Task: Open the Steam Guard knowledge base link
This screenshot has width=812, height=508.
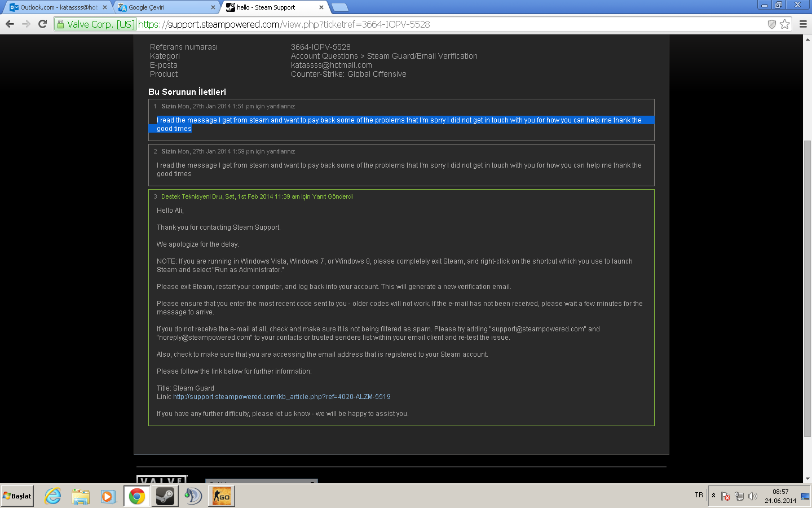Action: click(x=281, y=397)
